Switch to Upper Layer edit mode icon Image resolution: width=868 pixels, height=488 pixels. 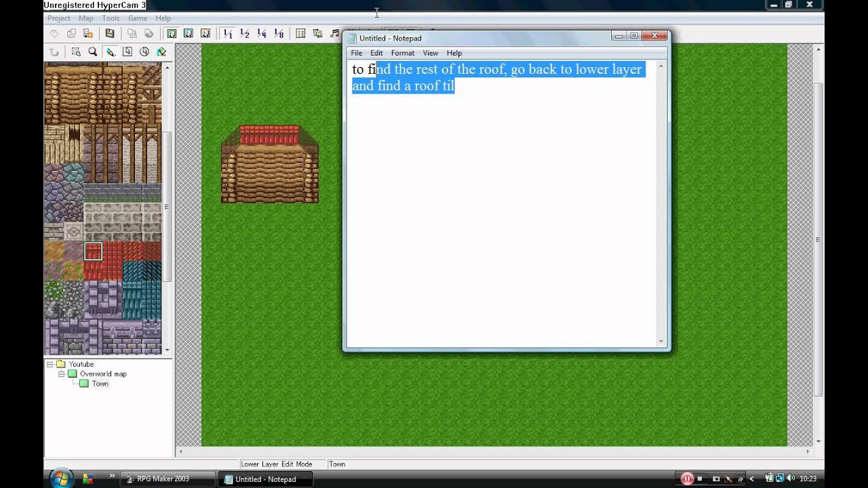point(189,33)
